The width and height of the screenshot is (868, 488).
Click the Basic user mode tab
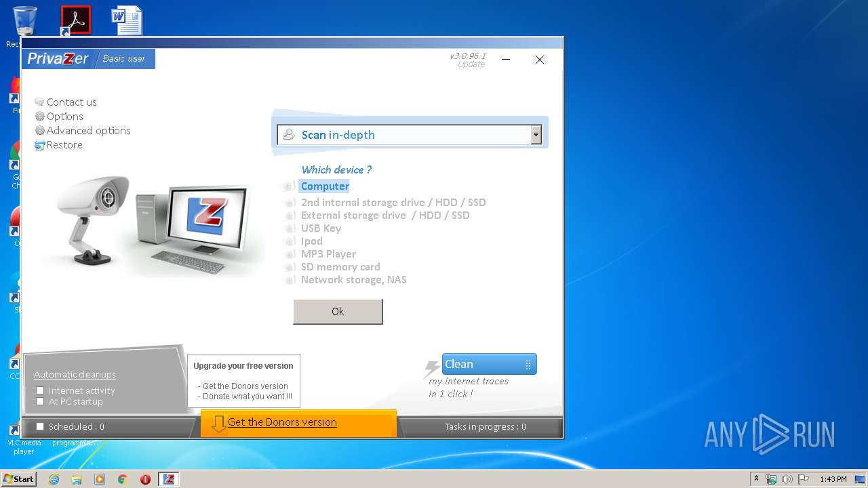(x=123, y=59)
